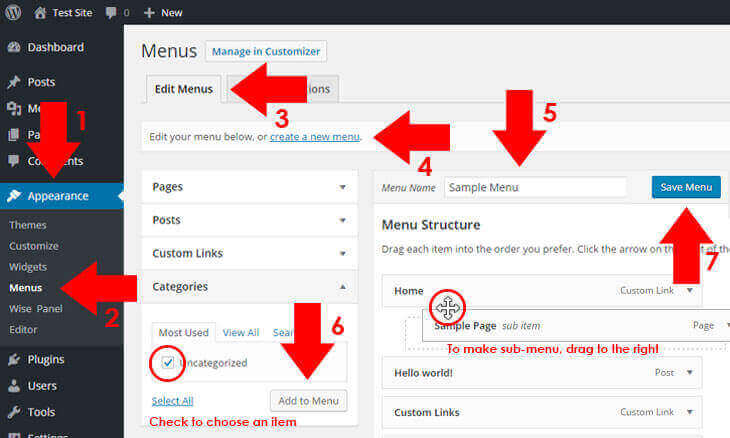Open Plugins via the plug icon
730x438 pixels.
[x=14, y=359]
